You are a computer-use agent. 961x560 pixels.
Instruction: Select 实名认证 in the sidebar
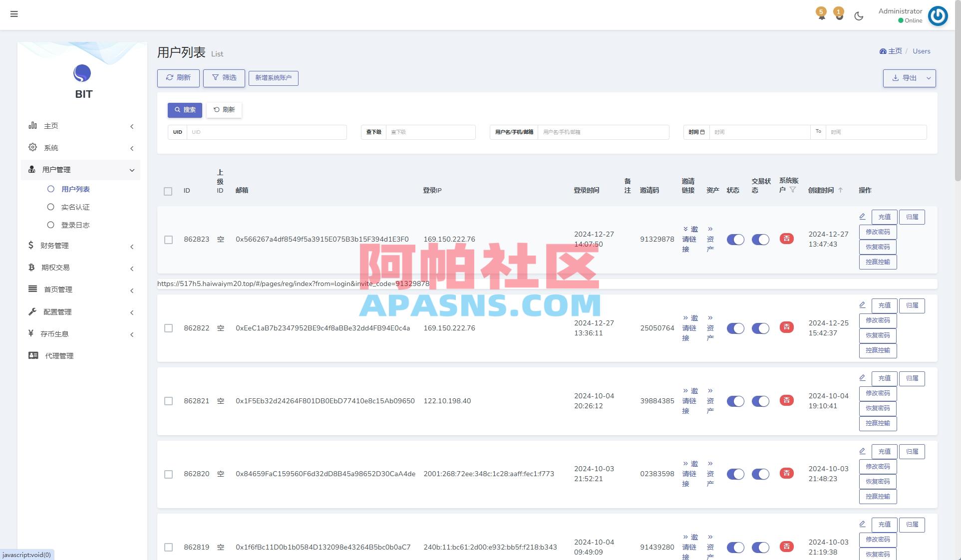[x=75, y=207]
